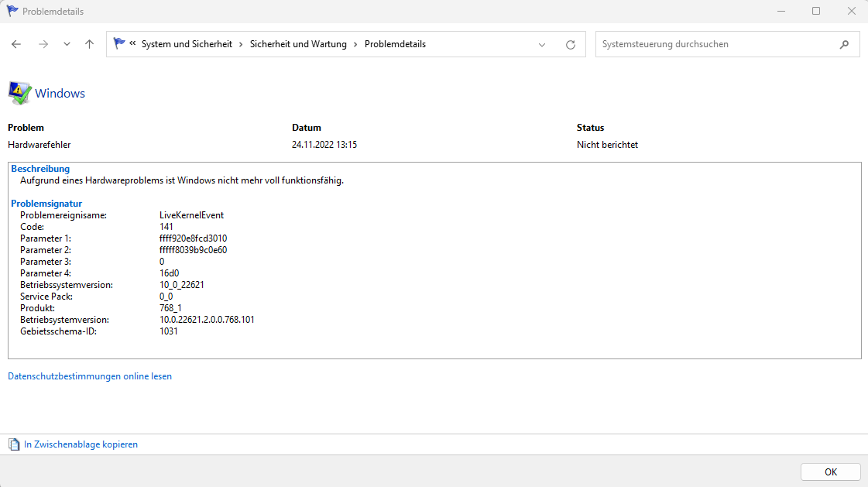This screenshot has height=487, width=868.
Task: Click the Windows heading text
Action: tap(60, 93)
